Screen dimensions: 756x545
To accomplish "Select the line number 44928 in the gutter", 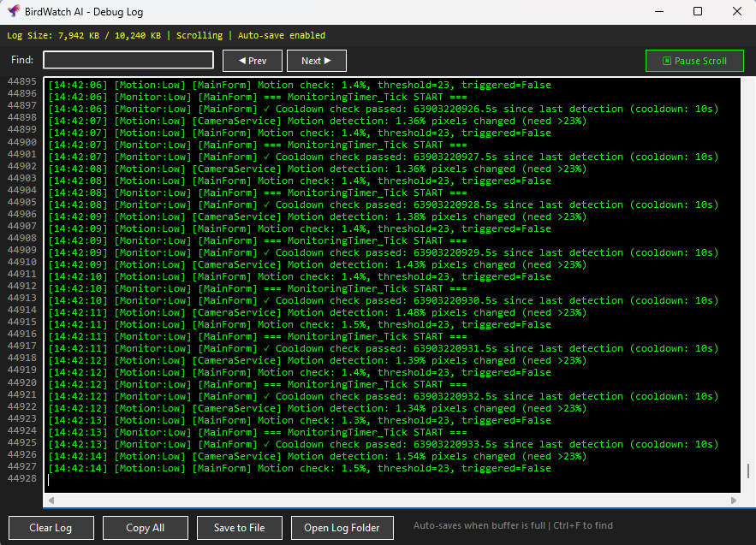I will (24, 478).
